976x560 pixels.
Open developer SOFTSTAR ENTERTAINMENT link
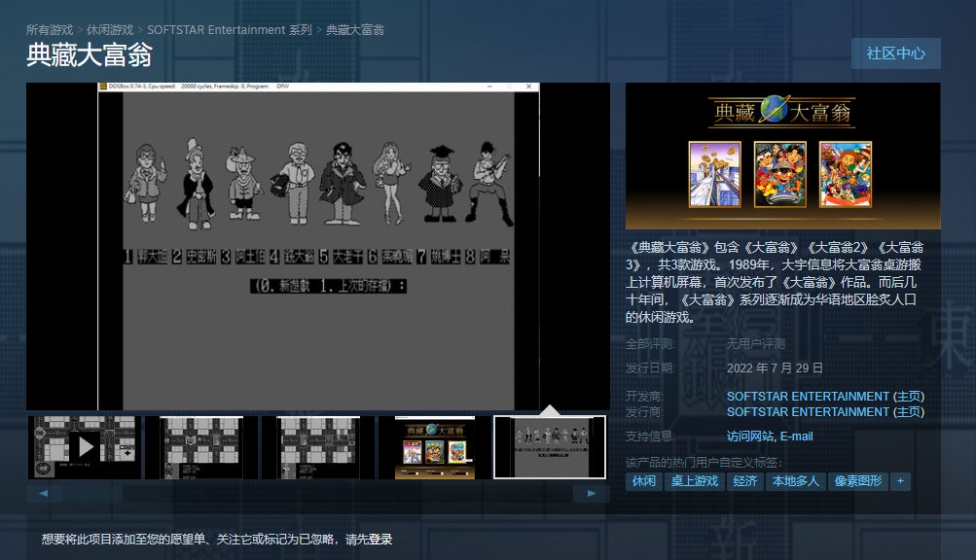point(808,397)
